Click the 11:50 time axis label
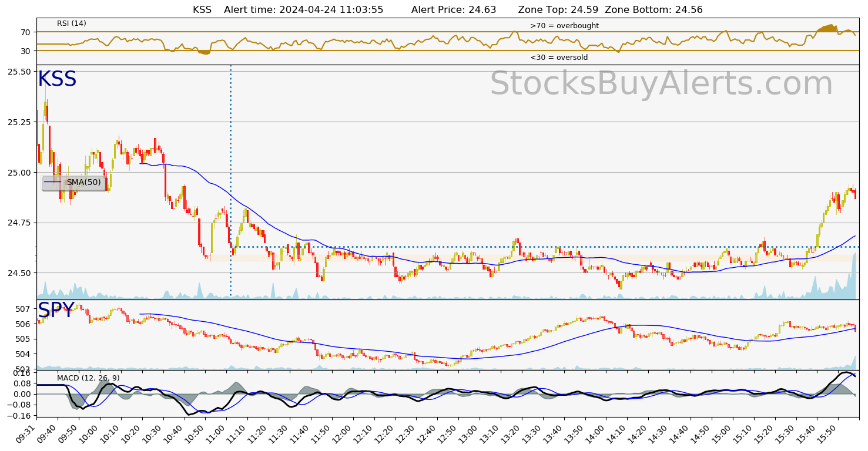This screenshot has height=451, width=868. point(321,434)
